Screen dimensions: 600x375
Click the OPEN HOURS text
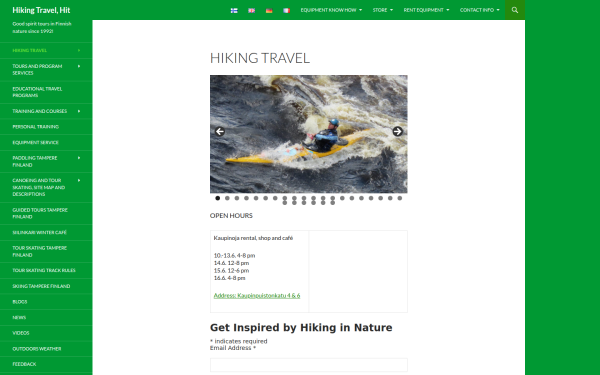[231, 216]
